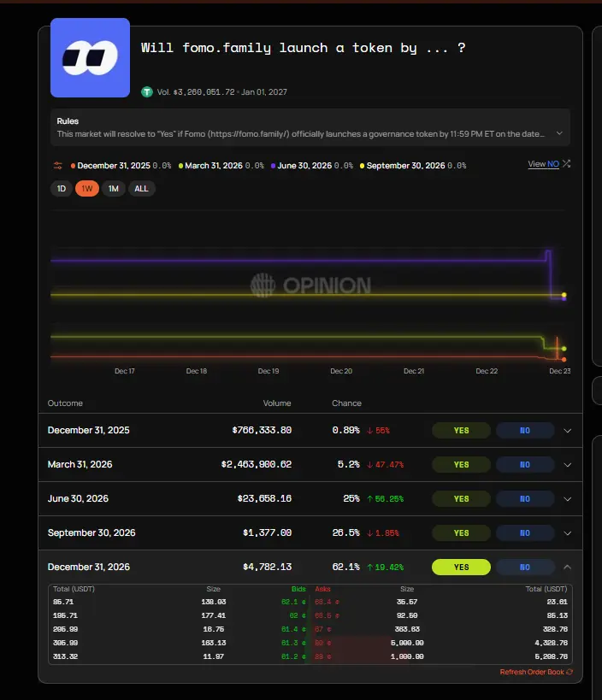Click the fomo.family market logo thumbnail
Screen dimensions: 602x700
pyautogui.click(x=90, y=57)
